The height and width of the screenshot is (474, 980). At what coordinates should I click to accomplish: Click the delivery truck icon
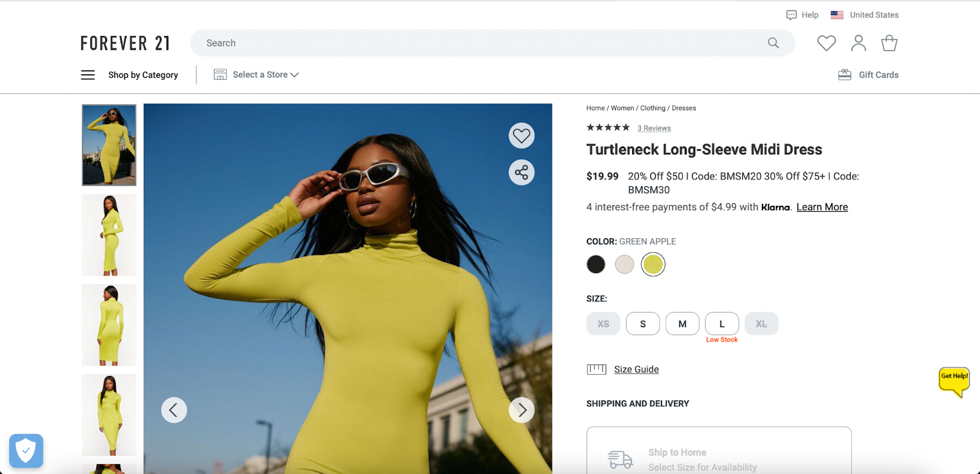pos(620,459)
